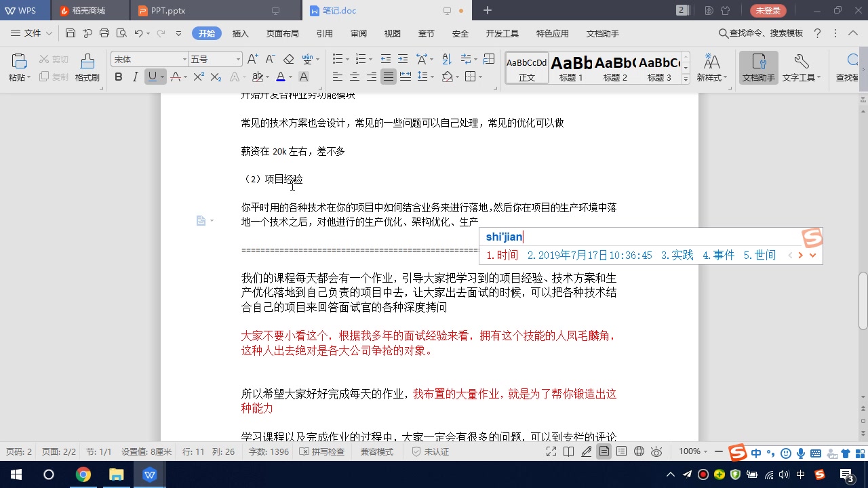The height and width of the screenshot is (488, 868).
Task: Undo the last action
Action: [x=138, y=33]
